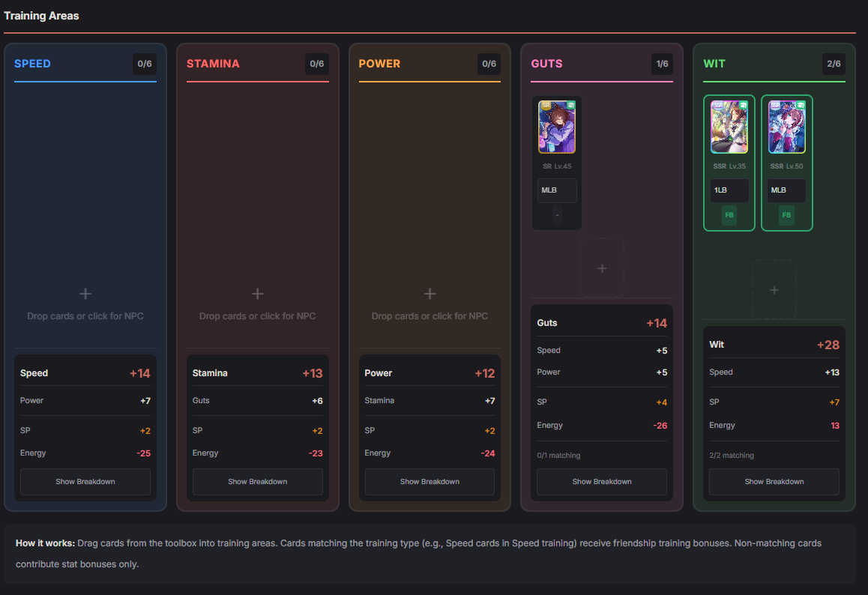This screenshot has height=595, width=868.
Task: Click the 2/2 matching label in Wit
Action: tap(732, 456)
